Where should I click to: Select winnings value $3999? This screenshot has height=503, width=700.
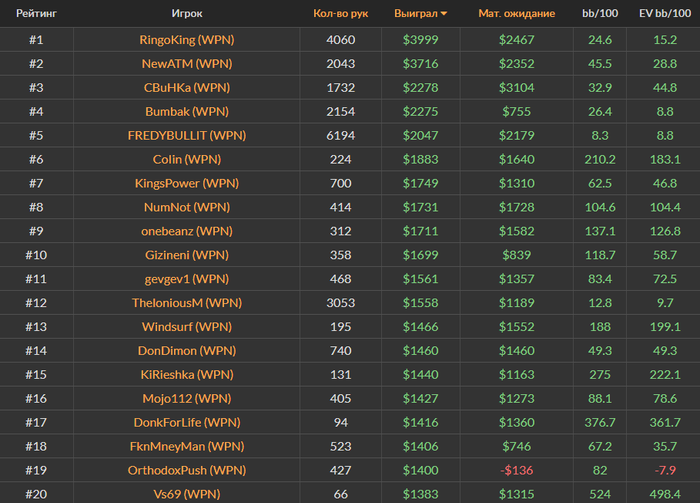click(421, 40)
